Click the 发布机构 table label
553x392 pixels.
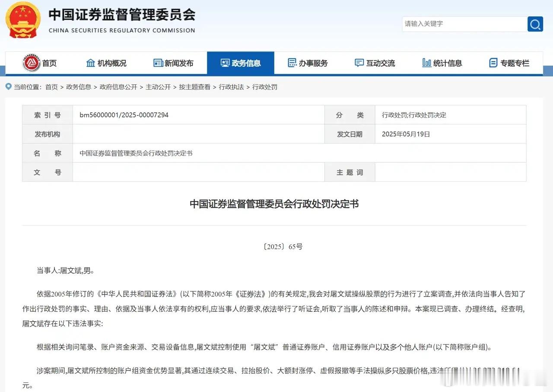click(x=48, y=134)
